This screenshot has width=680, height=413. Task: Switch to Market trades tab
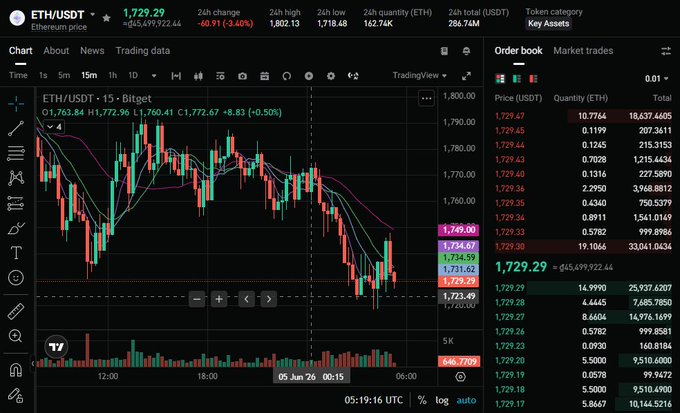[x=583, y=50]
